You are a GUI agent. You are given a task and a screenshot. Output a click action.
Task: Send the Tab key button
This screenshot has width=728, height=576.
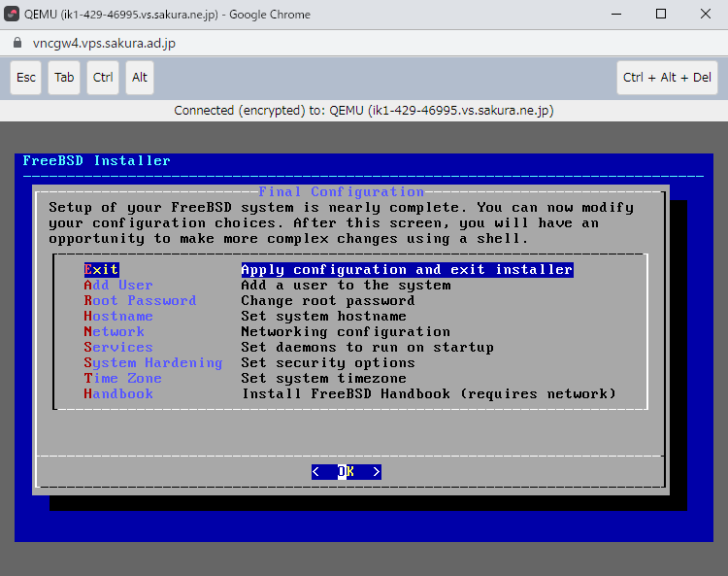pos(64,78)
